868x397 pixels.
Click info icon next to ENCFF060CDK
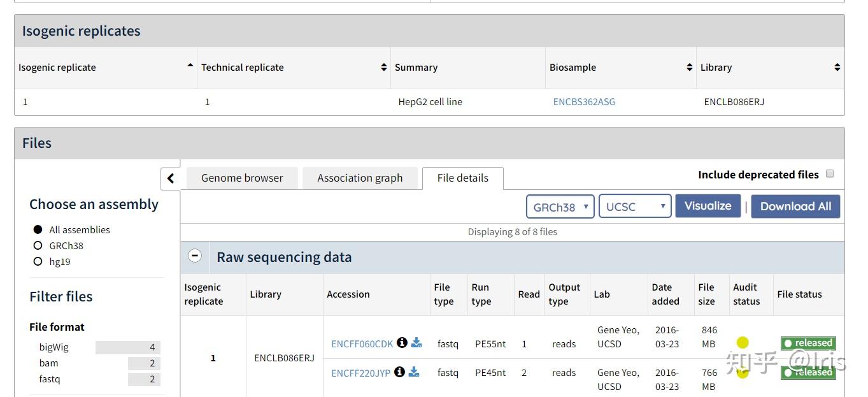[x=402, y=343]
